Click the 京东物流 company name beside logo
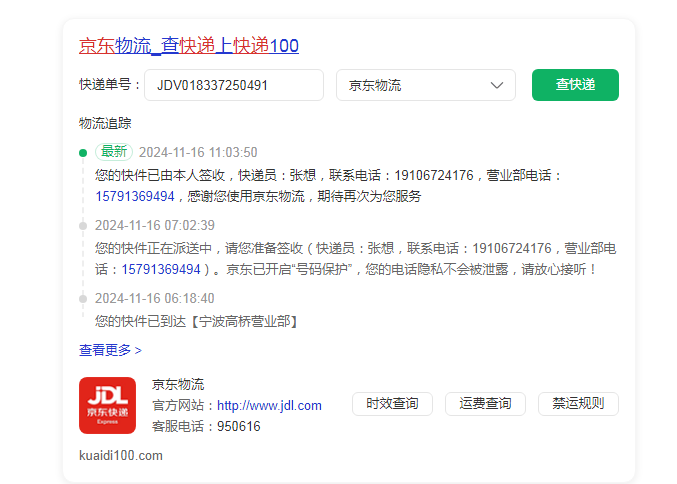Viewport: 677px width, 484px height. click(x=178, y=384)
